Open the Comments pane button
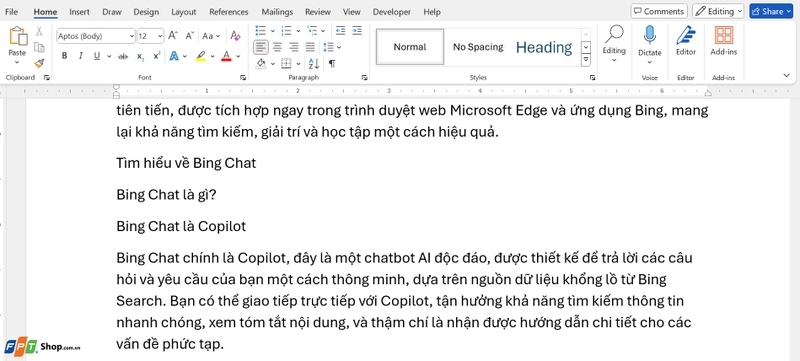800x361 pixels. [x=659, y=11]
